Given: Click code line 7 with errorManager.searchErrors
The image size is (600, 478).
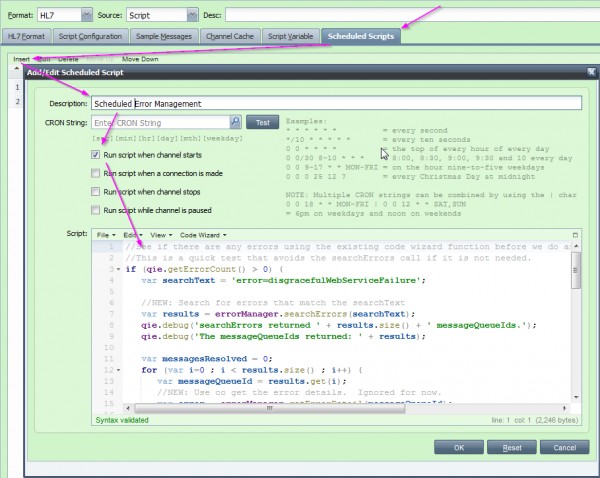Looking at the screenshot, I should 278,314.
